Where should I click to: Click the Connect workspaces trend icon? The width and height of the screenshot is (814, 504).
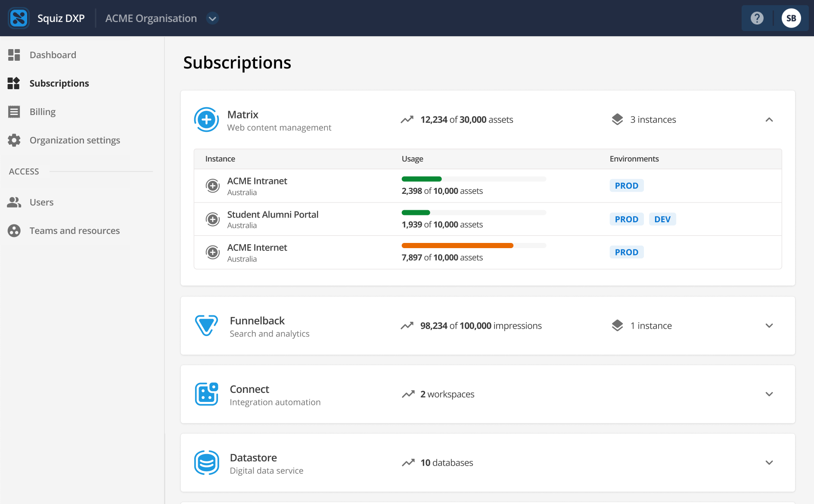click(x=408, y=394)
